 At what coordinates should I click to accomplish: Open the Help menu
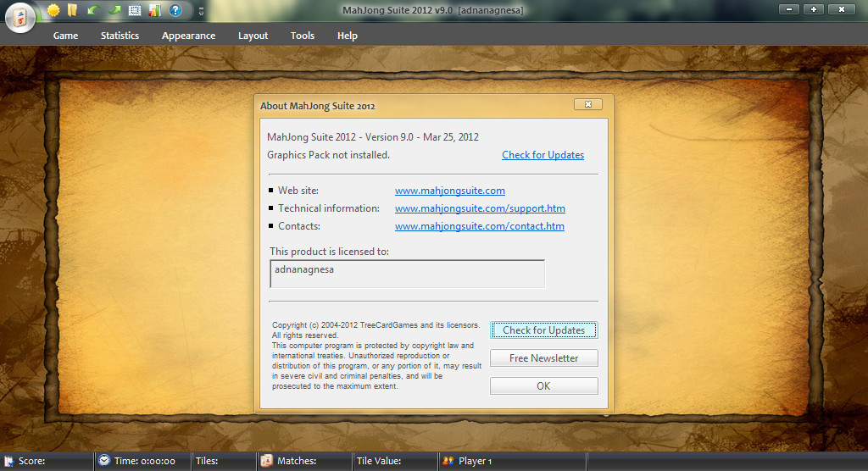(347, 36)
